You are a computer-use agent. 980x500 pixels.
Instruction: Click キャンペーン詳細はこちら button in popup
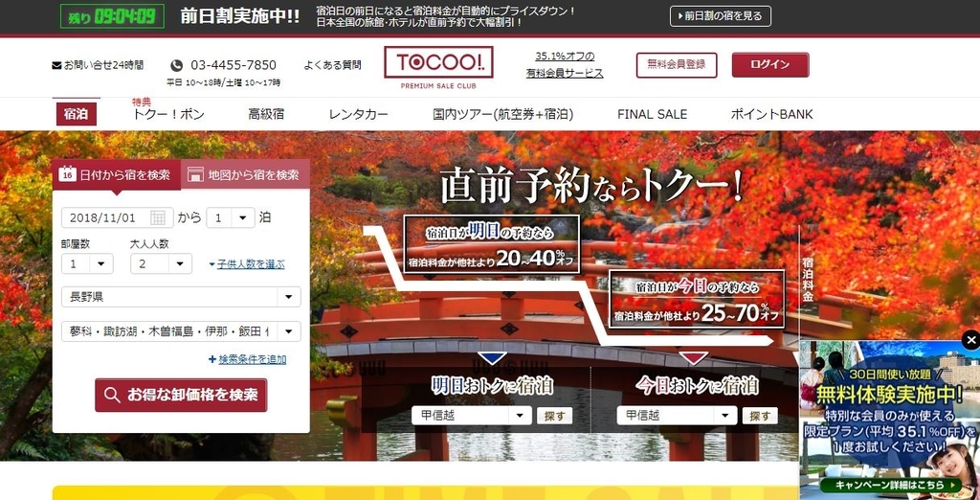(x=891, y=486)
